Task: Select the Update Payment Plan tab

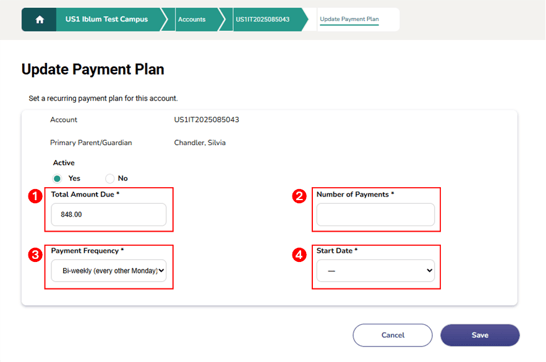Action: (349, 19)
